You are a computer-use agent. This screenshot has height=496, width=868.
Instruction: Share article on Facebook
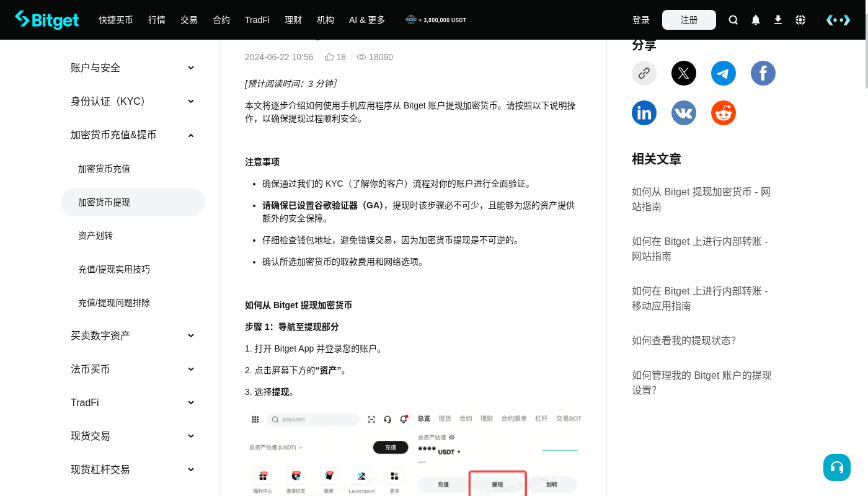click(763, 73)
